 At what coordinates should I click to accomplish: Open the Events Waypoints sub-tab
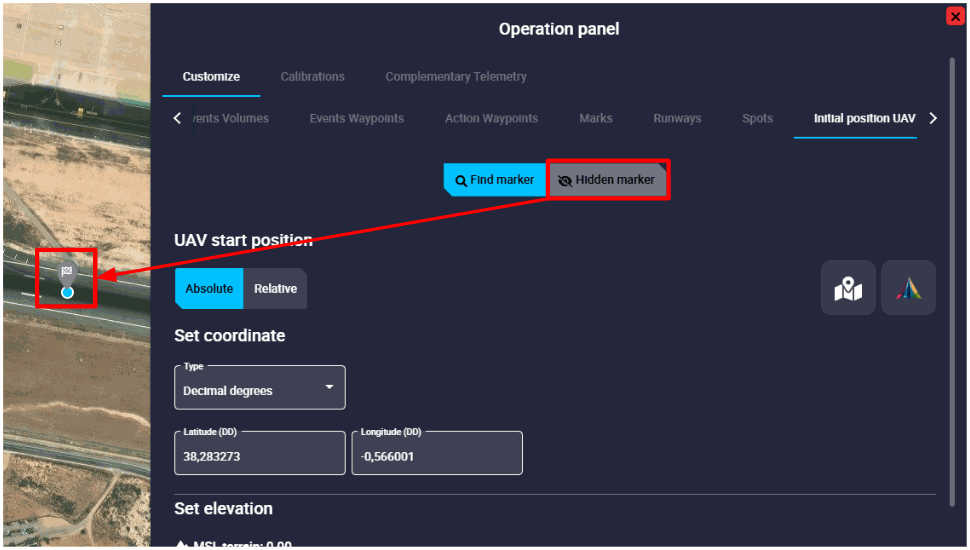pyautogui.click(x=357, y=118)
